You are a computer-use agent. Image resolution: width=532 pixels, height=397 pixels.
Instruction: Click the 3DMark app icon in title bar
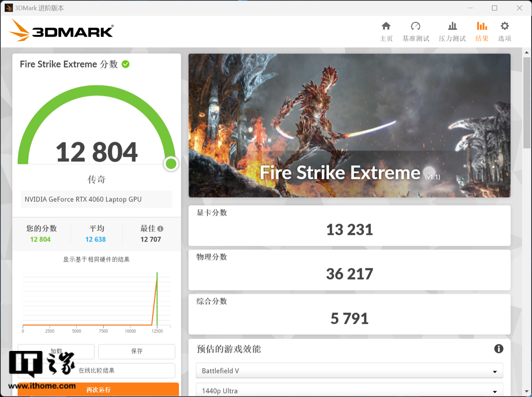tap(8, 8)
